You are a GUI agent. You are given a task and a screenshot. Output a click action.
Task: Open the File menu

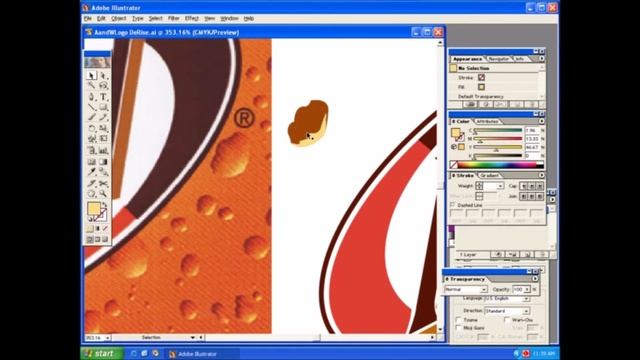click(x=88, y=18)
